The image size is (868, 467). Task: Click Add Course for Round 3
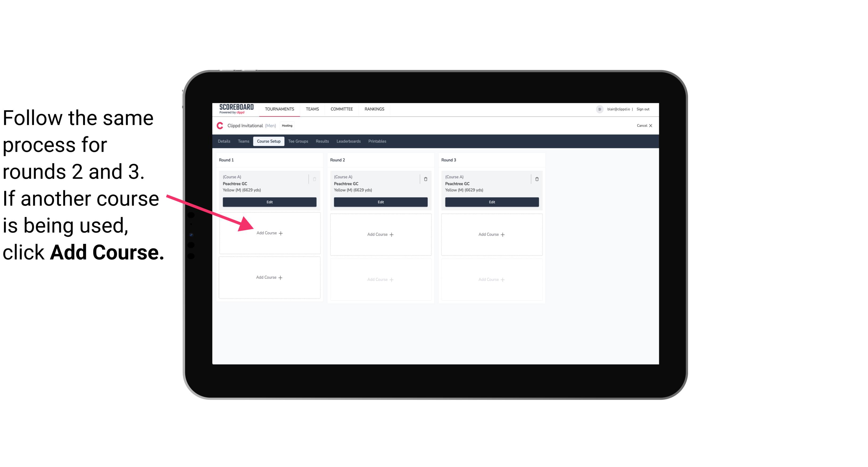point(491,234)
